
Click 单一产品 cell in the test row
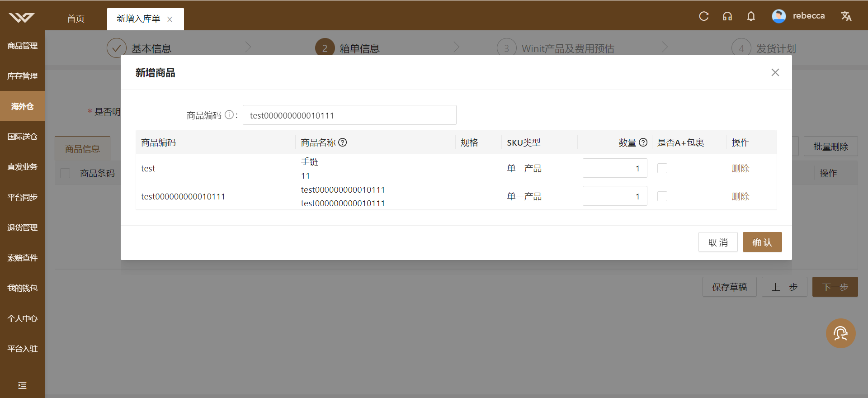(x=524, y=168)
